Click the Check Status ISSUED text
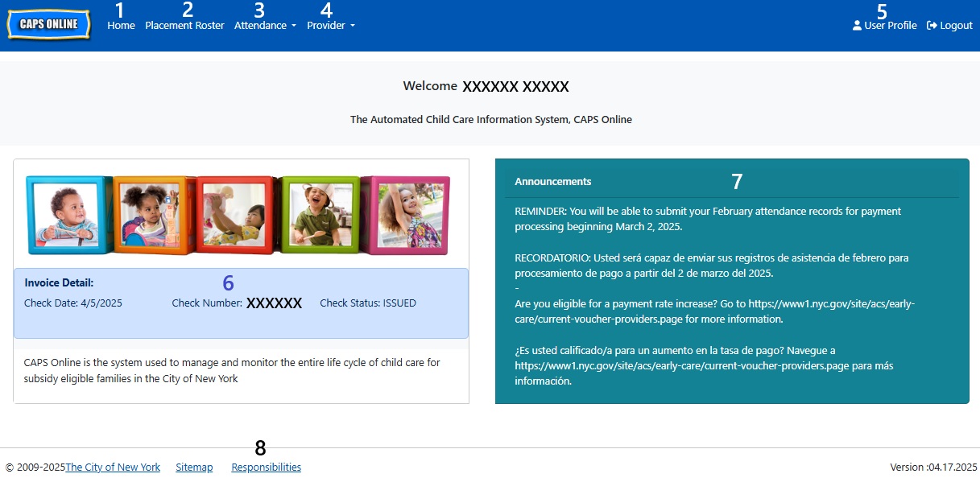Image resolution: width=980 pixels, height=482 pixels. (368, 303)
